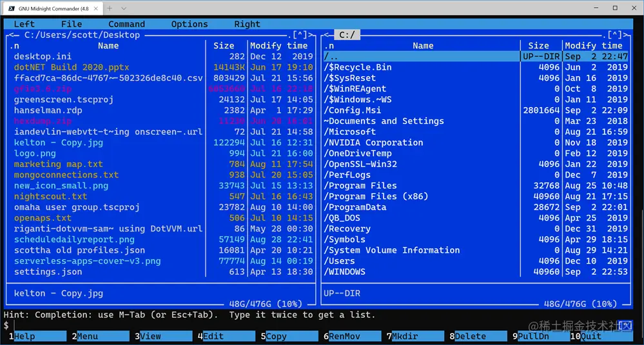Click the 3 View function key
Screen dimensions: 644x345
click(x=163, y=337)
